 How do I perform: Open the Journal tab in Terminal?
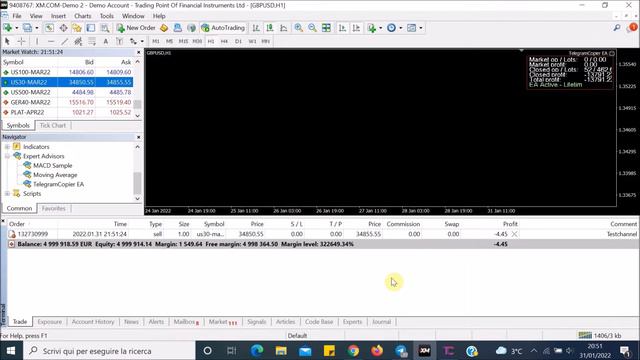[x=381, y=322]
